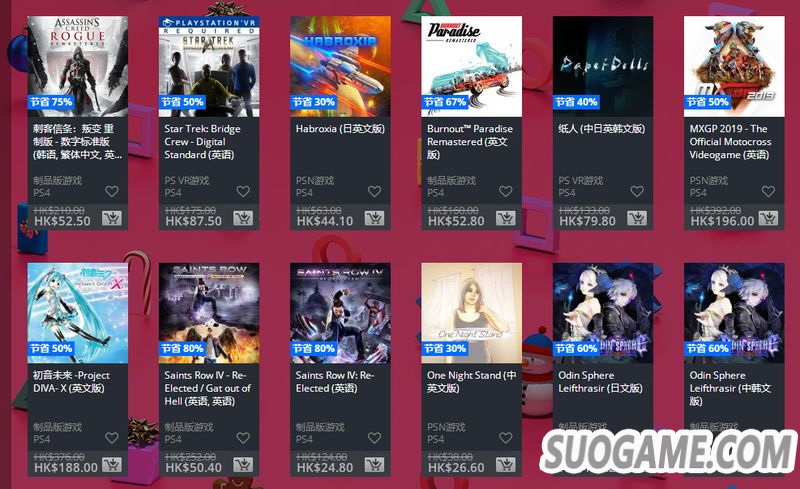Open One Night Stand title link
Viewport: 800px width, 489px height.
coord(471,382)
